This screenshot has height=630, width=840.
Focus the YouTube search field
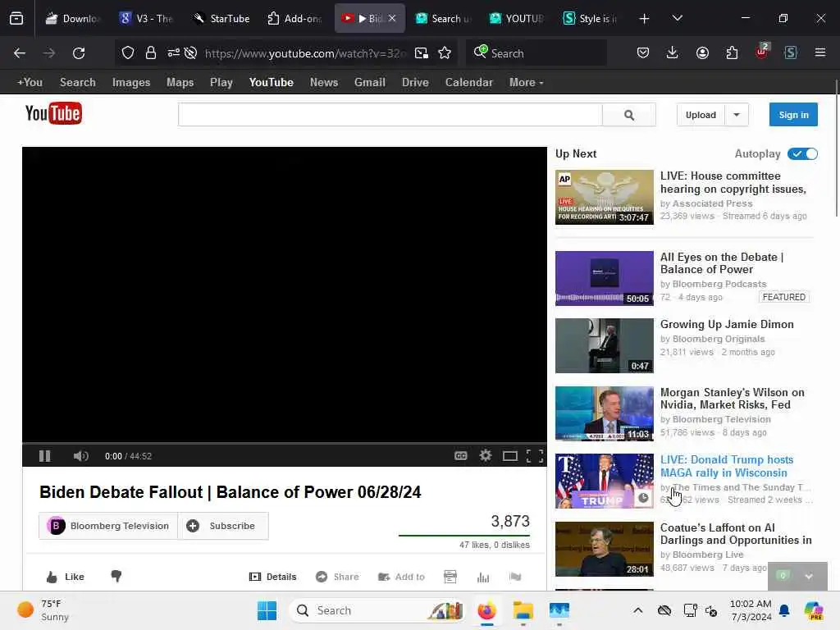point(390,115)
